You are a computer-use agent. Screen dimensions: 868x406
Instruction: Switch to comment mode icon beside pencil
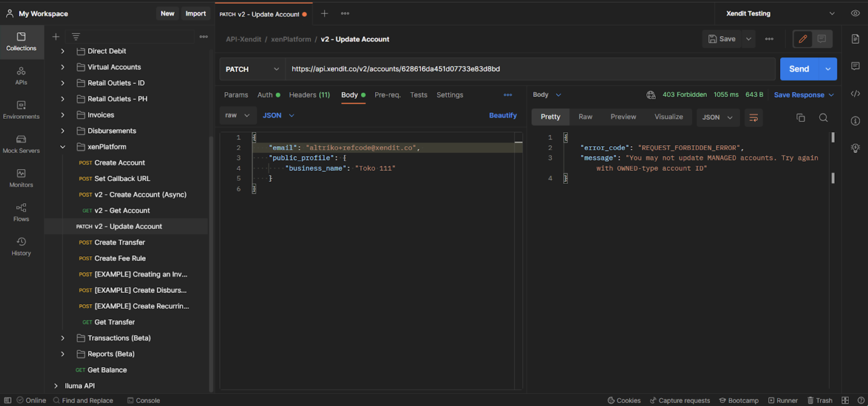point(822,39)
